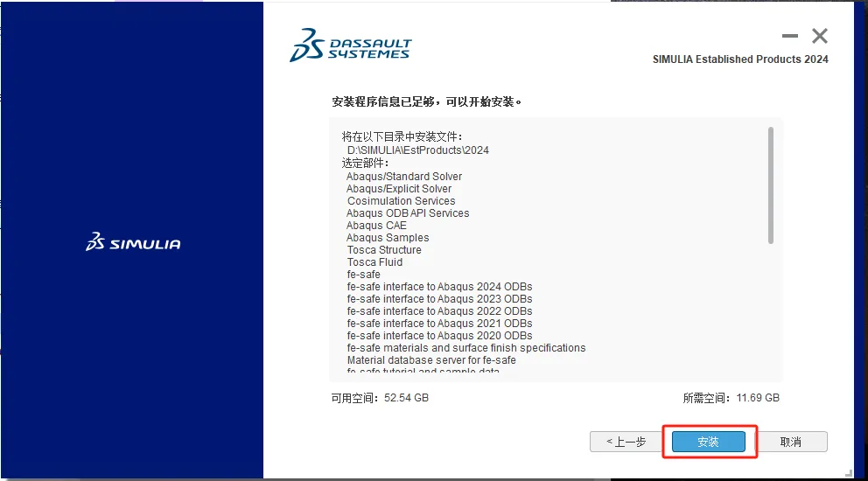
Task: Click the 选定部件 heading line
Action: click(366, 163)
